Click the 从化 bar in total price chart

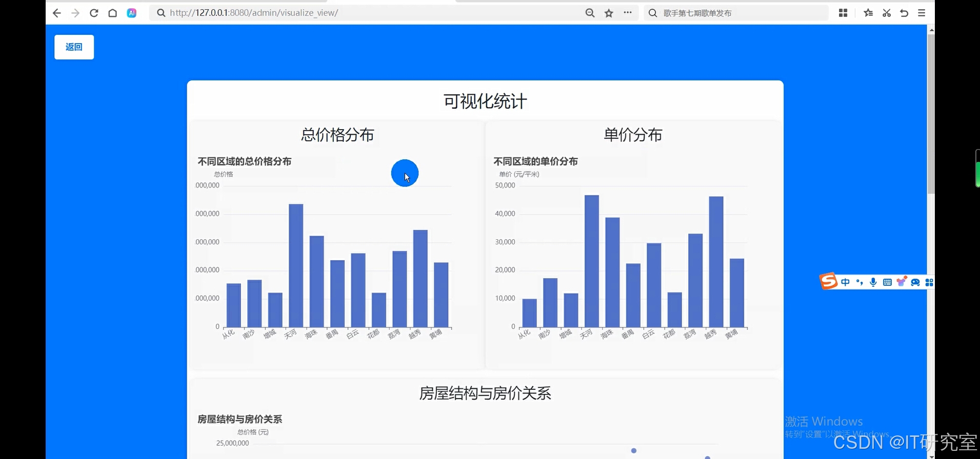(234, 305)
